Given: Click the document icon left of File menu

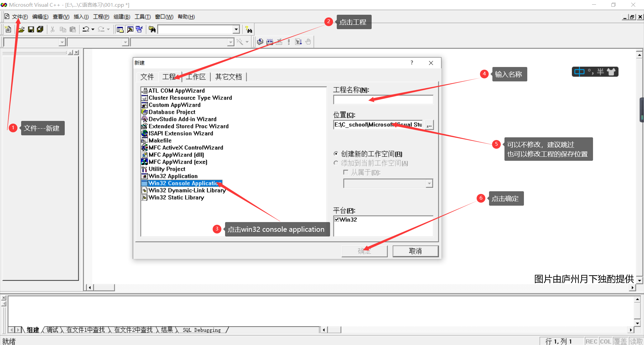Looking at the screenshot, I should point(7,16).
